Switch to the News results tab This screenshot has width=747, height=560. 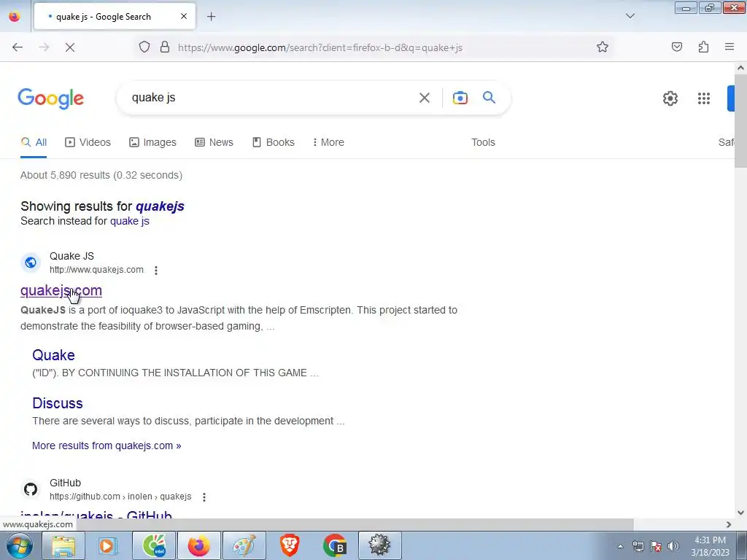[214, 142]
